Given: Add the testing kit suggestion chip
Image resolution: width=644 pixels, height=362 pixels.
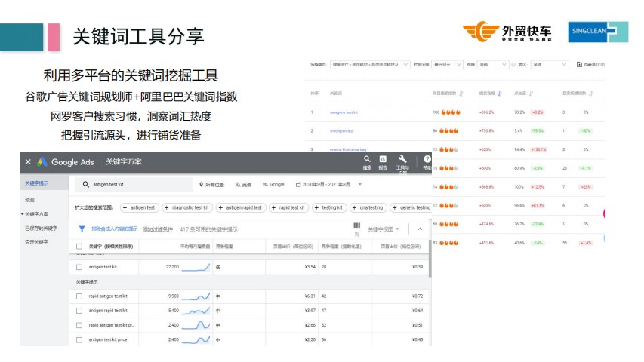Looking at the screenshot, I should 329,207.
